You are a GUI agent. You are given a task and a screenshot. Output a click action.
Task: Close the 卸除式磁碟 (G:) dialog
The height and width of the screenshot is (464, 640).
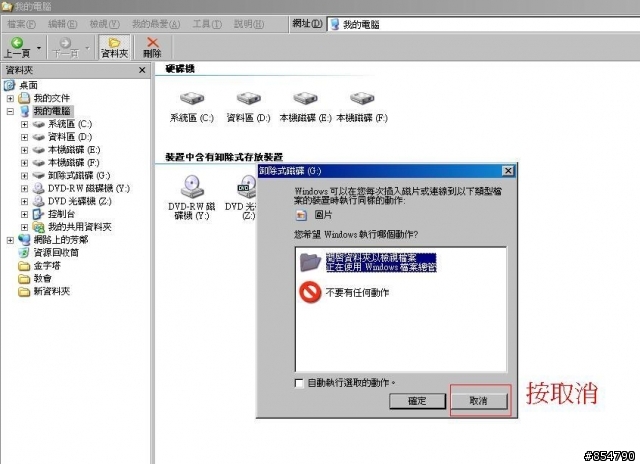508,171
